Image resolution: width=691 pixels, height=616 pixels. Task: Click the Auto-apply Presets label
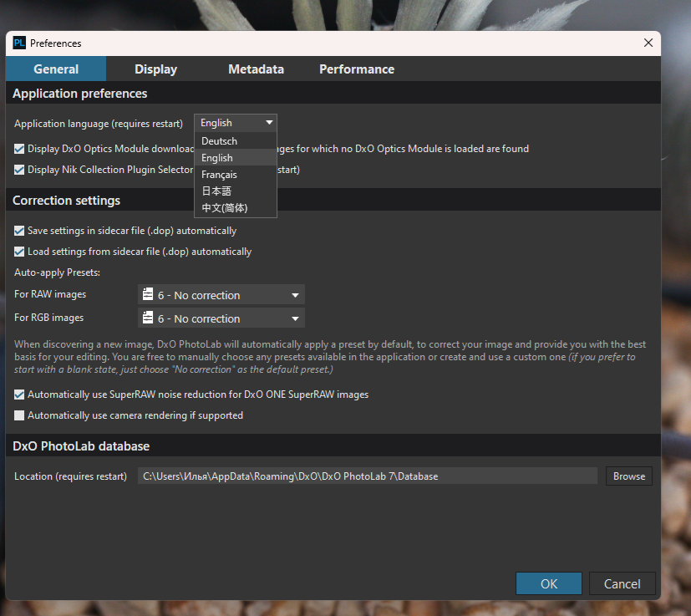click(x=58, y=272)
